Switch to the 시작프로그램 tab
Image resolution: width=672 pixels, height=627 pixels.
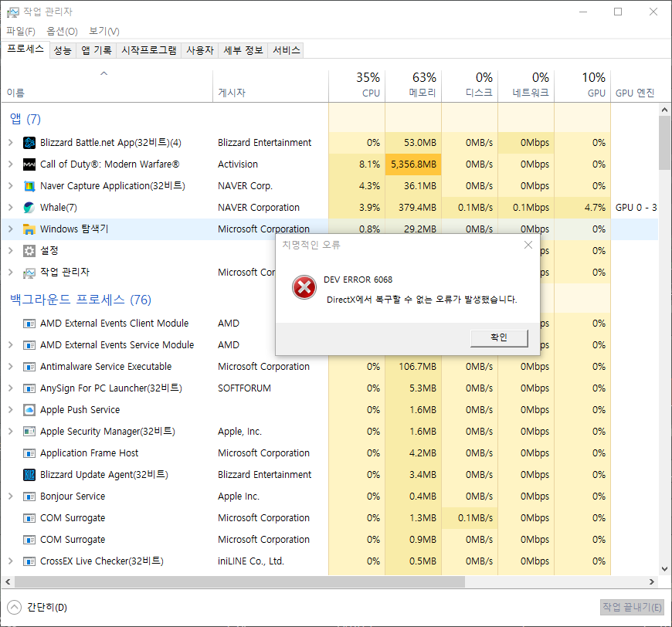tap(149, 50)
